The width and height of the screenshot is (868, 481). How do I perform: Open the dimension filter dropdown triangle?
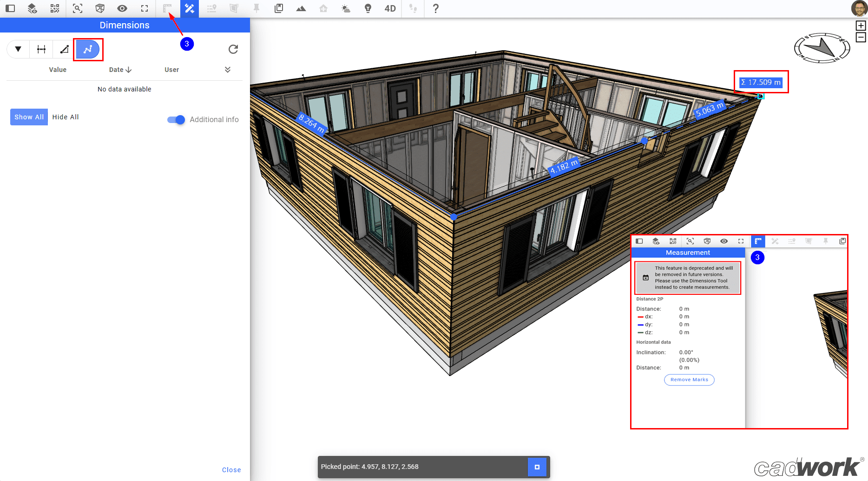coord(18,49)
